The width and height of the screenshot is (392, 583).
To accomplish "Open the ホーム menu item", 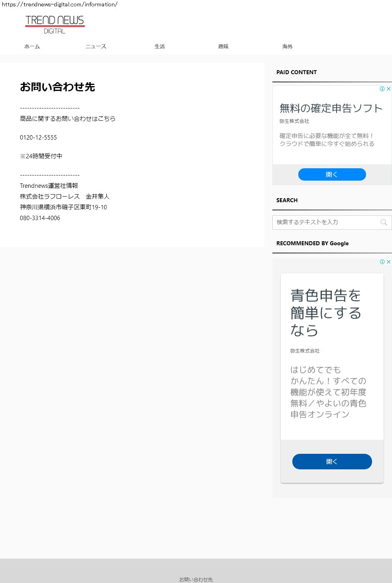I will click(x=32, y=47).
